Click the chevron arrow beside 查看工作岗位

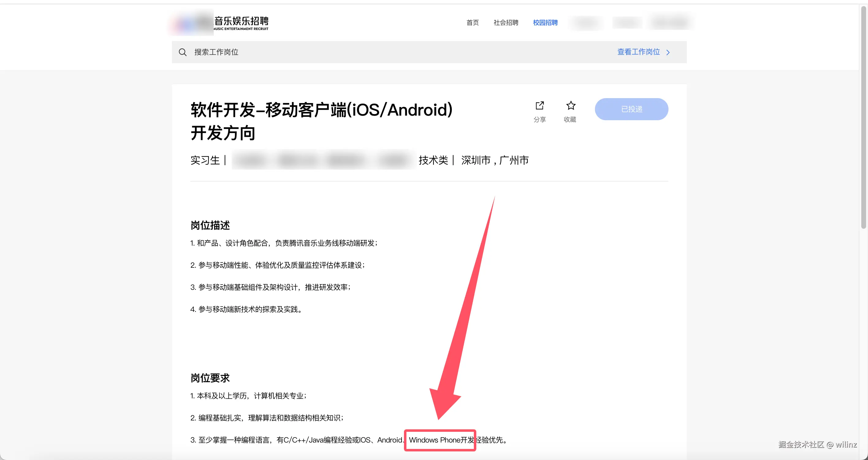coord(668,53)
